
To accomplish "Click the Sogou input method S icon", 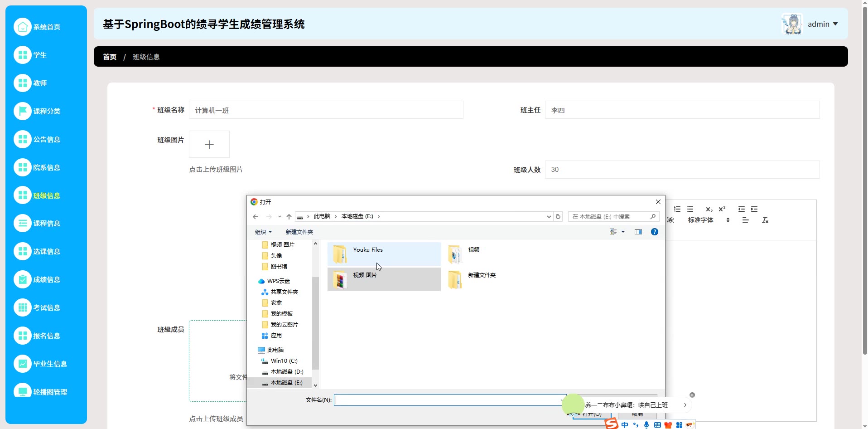I will click(612, 424).
